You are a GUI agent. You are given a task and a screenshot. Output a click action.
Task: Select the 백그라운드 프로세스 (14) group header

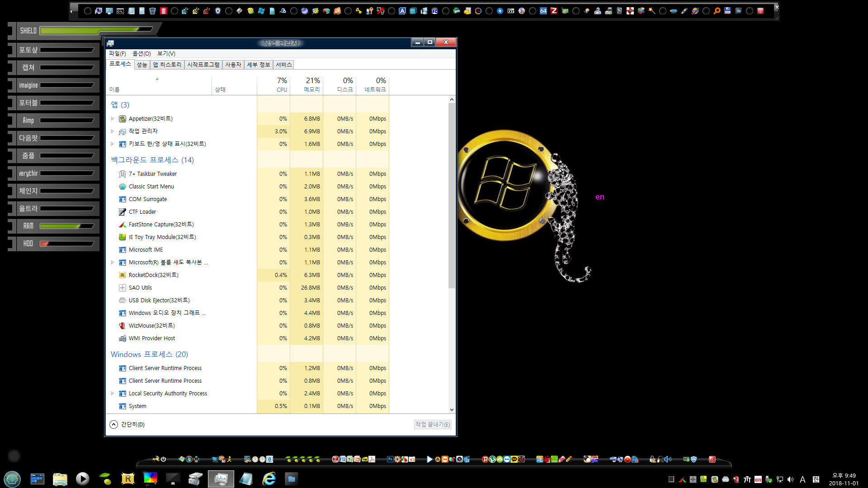[x=152, y=160]
